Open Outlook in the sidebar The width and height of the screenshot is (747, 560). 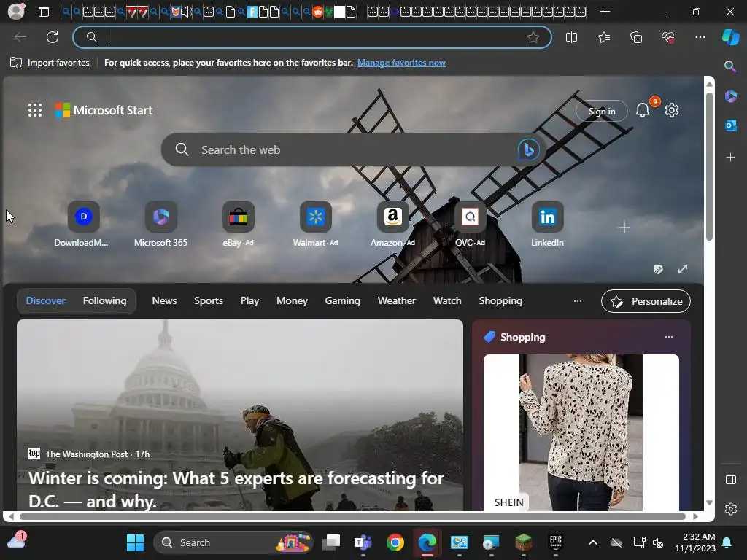[x=730, y=125]
